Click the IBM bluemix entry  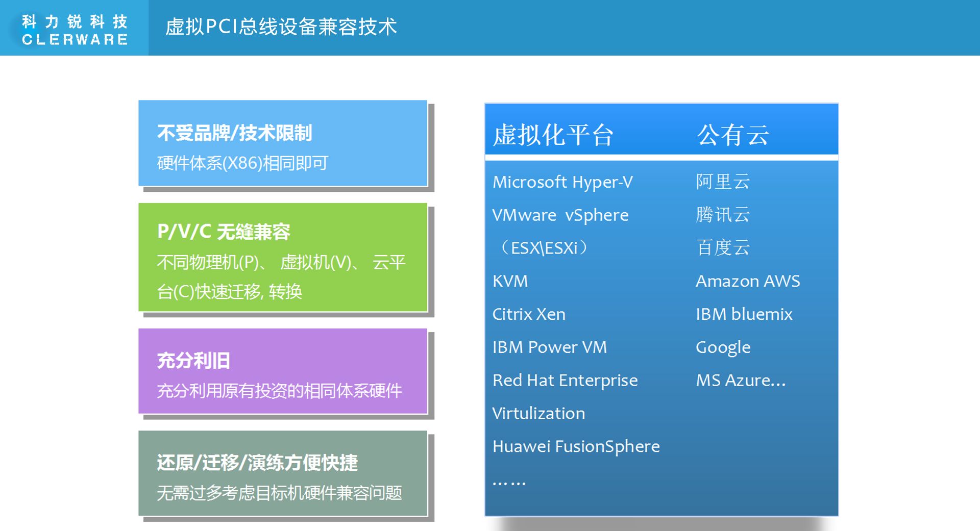[x=744, y=314]
